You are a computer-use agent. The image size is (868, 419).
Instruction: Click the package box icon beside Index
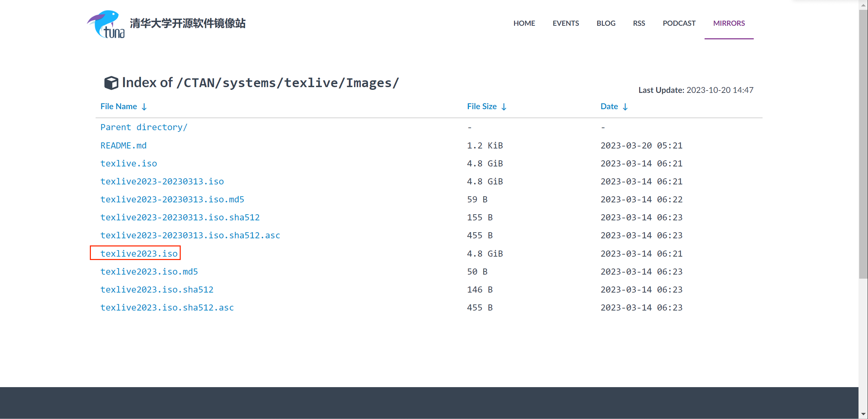pos(111,83)
